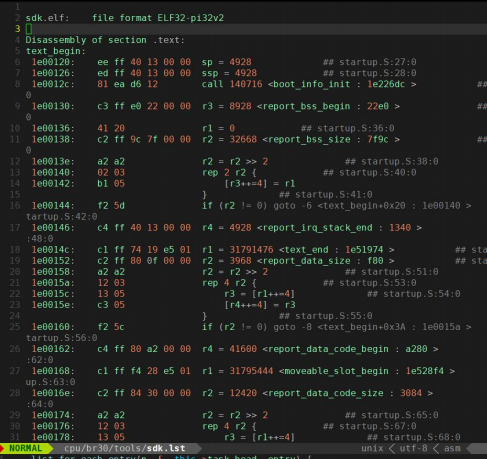Click the report_data_code_begin symbol

coord(328,349)
